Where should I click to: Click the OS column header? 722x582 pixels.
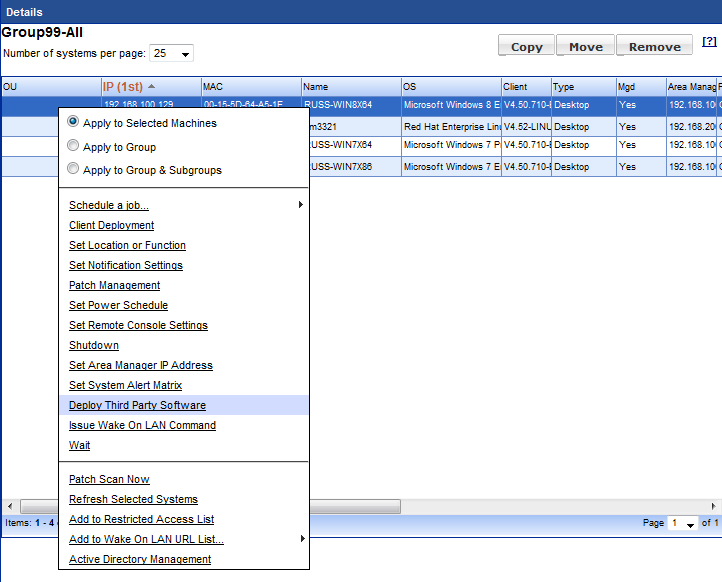tap(450, 87)
